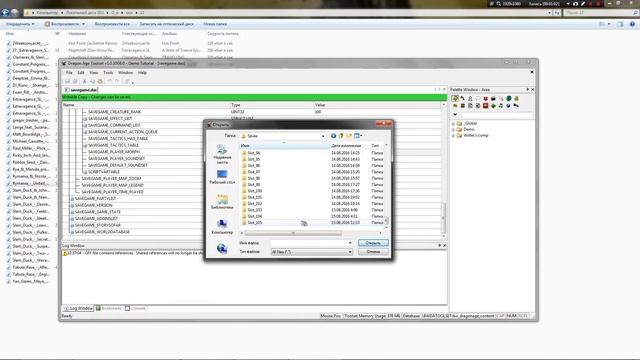Expand SAVEGAME_EFFECT_LIST node

85,119
